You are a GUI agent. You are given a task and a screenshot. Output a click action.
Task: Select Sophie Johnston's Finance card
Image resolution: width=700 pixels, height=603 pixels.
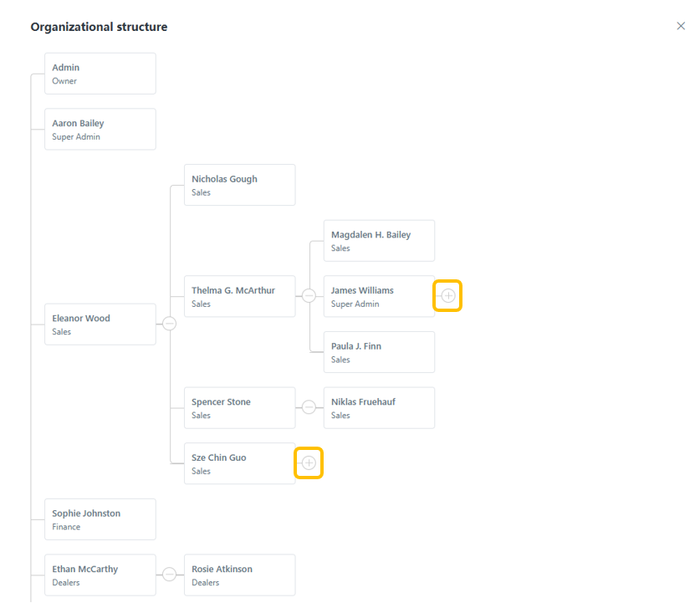pyautogui.click(x=100, y=519)
